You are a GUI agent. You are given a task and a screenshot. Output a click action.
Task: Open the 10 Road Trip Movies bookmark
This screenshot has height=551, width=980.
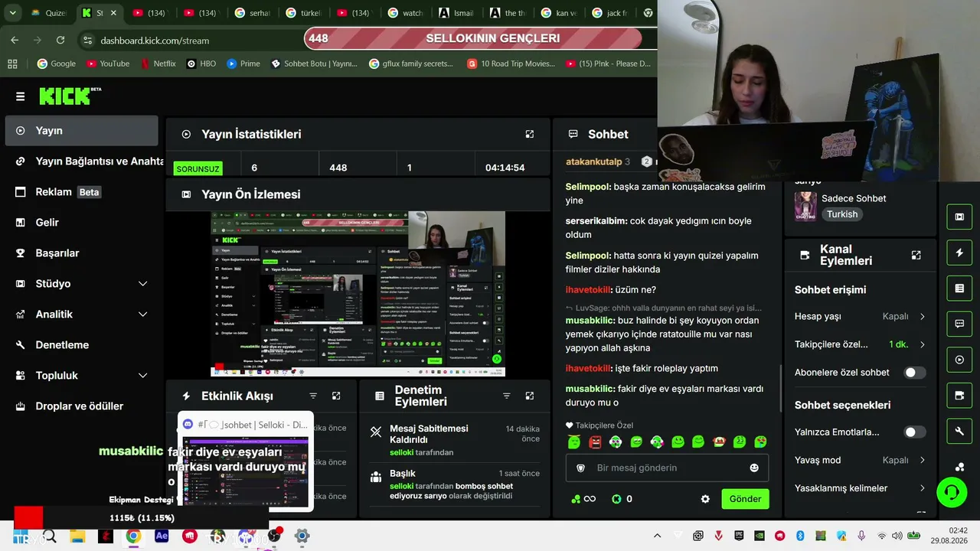511,64
